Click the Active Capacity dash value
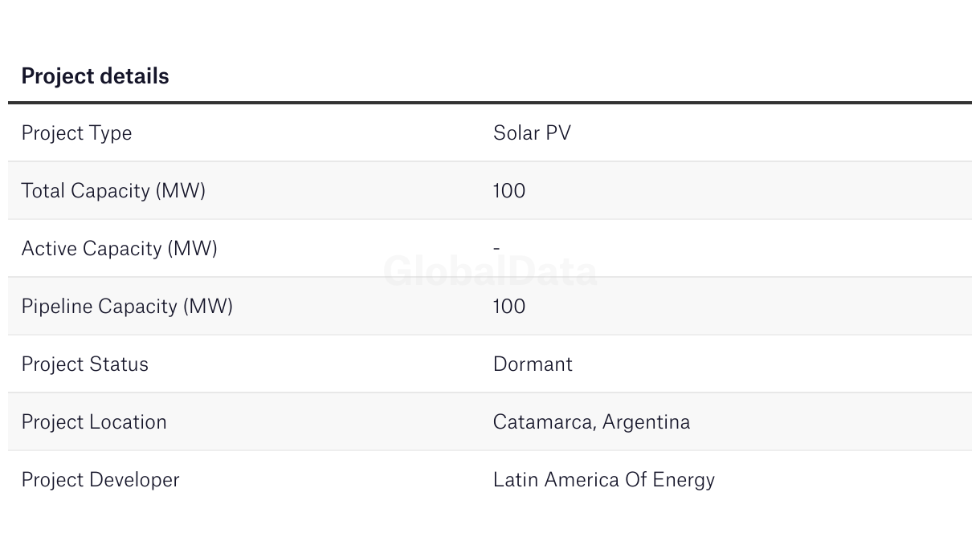Screen dimensions: 980x541 [x=496, y=249]
